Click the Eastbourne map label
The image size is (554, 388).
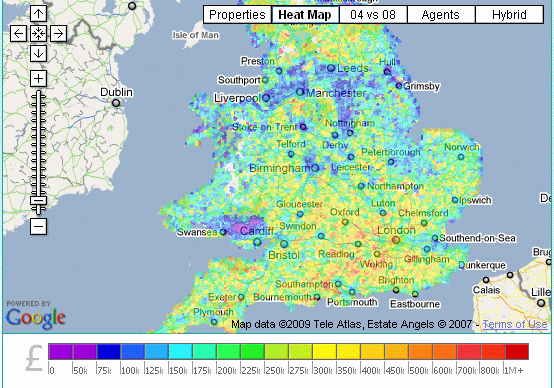[x=415, y=304]
